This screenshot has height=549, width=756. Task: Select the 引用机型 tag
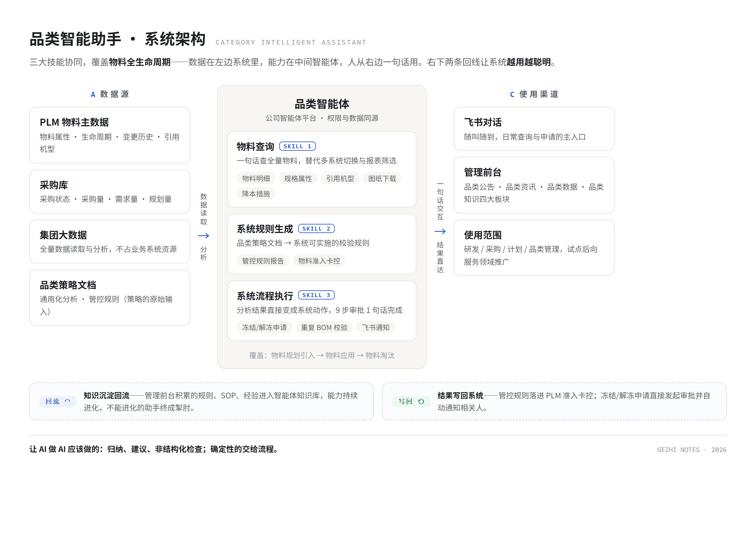click(x=340, y=178)
